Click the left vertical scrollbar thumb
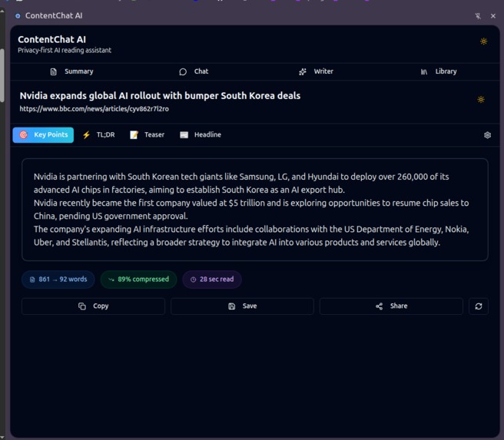 (x=2, y=75)
